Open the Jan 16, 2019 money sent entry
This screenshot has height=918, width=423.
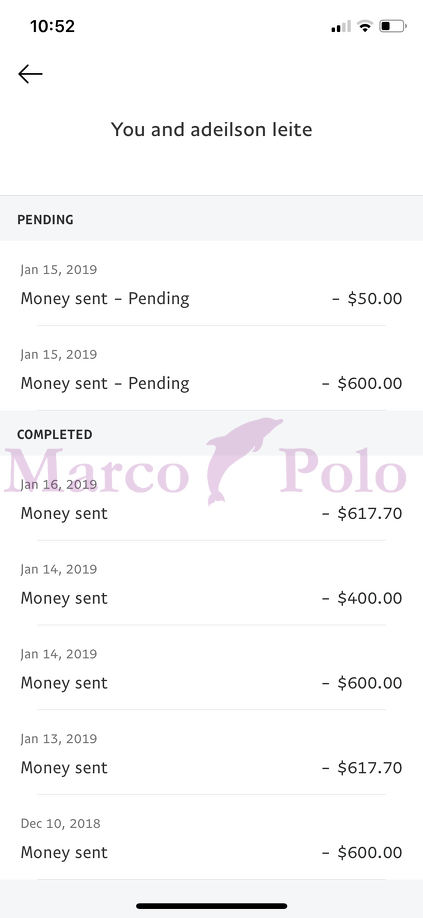211,499
